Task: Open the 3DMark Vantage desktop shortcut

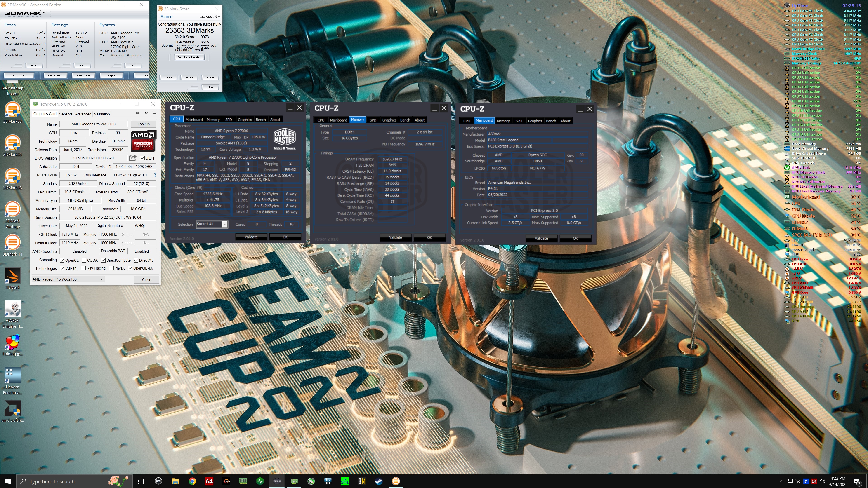Action: click(12, 215)
